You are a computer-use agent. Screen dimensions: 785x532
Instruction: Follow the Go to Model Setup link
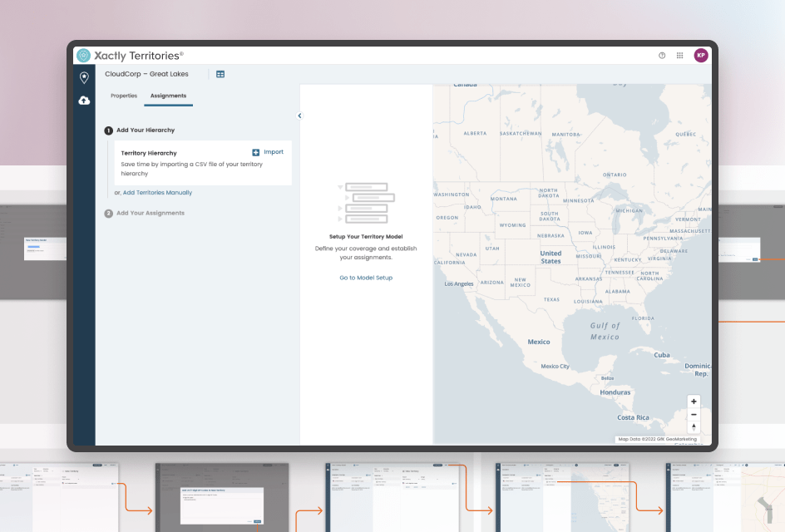point(366,278)
